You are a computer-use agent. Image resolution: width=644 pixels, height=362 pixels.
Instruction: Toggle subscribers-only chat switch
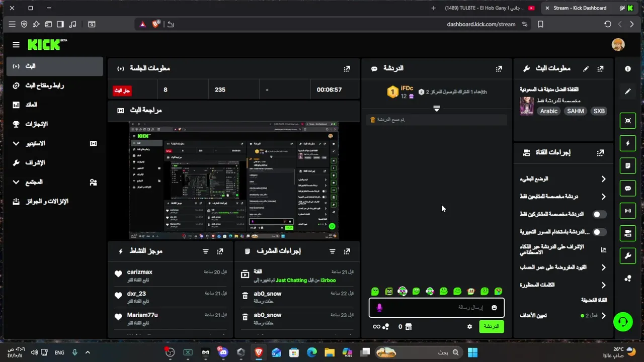click(599, 214)
